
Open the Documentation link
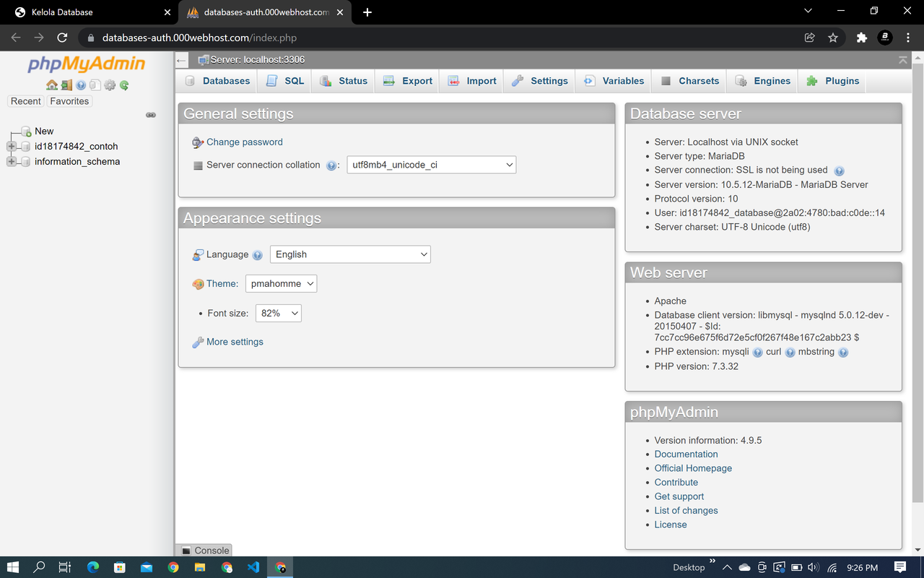(686, 454)
